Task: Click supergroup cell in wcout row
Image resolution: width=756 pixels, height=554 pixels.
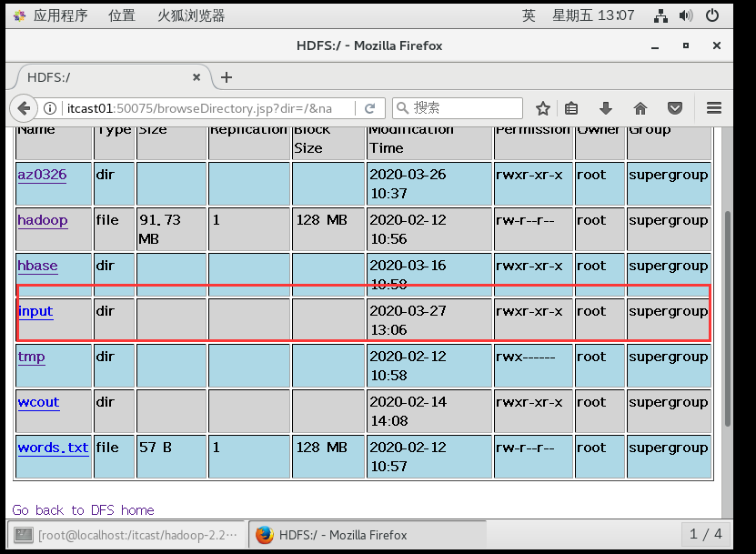Action: tap(669, 411)
